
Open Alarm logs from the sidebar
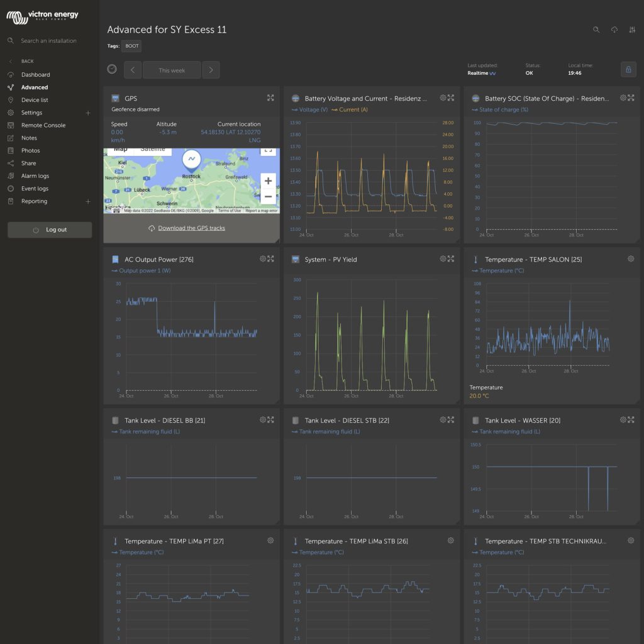[x=35, y=176]
